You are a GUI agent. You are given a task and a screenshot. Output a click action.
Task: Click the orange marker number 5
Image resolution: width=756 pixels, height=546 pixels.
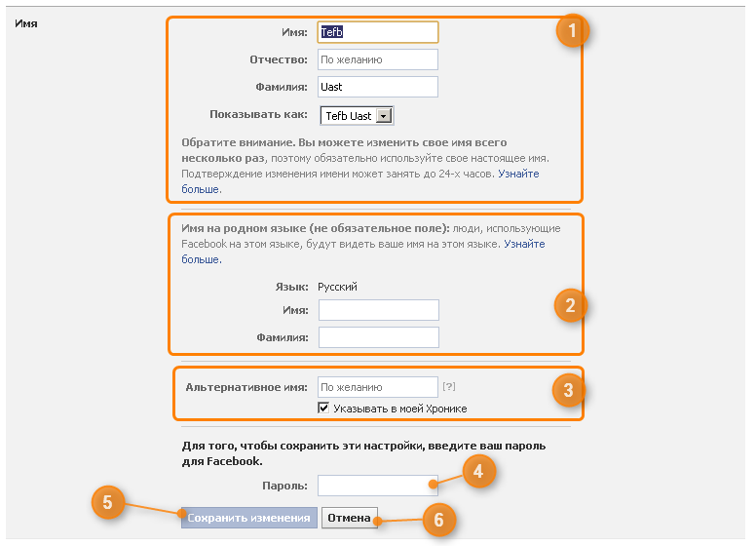pos(108,503)
